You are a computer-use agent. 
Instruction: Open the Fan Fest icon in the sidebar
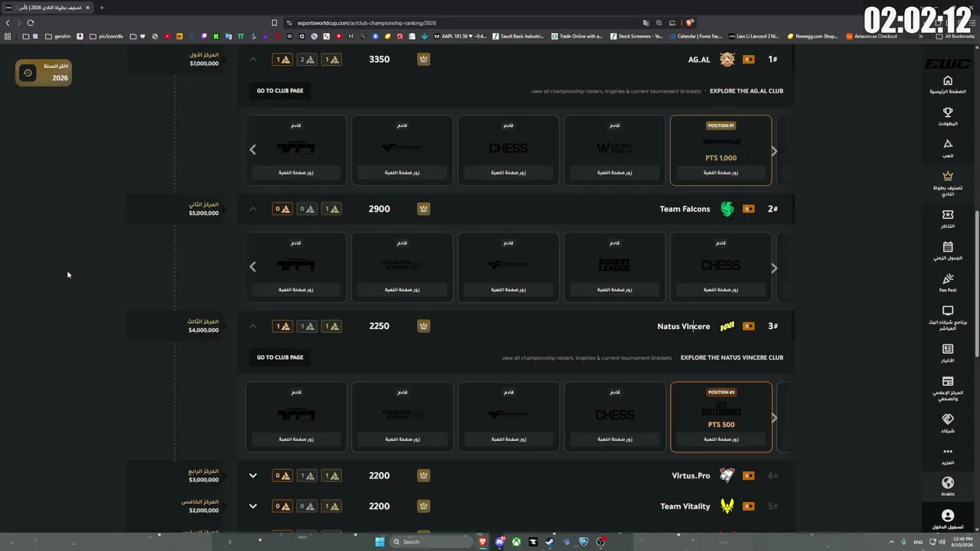(x=947, y=279)
